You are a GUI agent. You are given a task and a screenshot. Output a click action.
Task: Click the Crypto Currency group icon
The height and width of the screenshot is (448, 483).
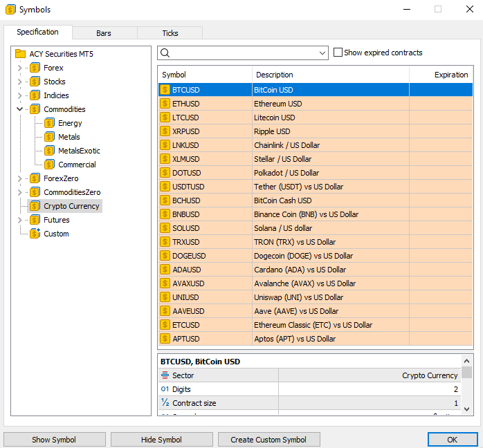pyautogui.click(x=35, y=206)
